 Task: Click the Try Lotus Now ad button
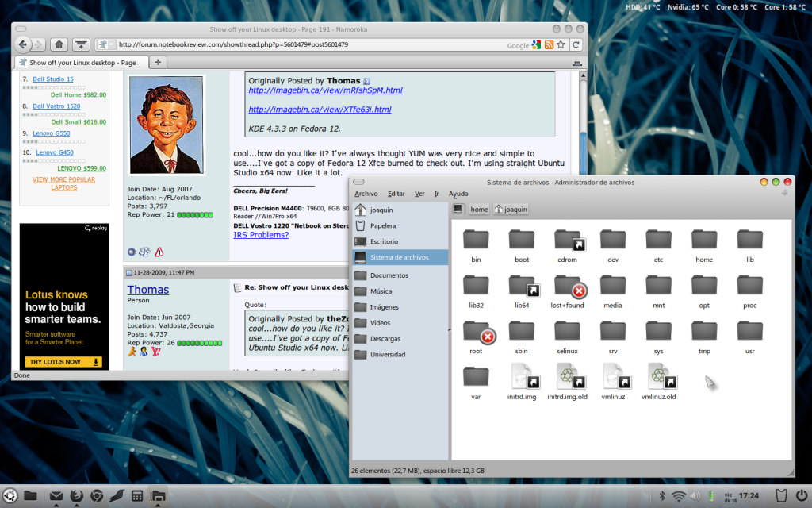(63, 362)
